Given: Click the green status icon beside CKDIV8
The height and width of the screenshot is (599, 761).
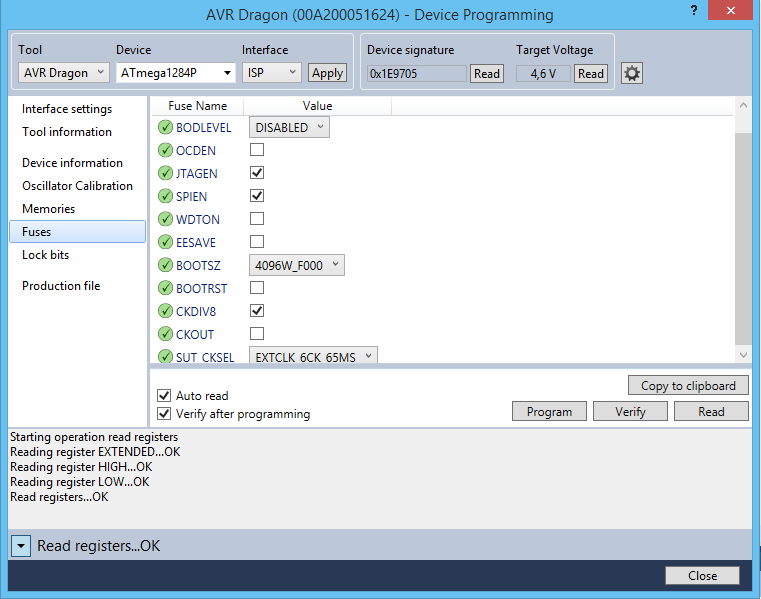Looking at the screenshot, I should coord(165,311).
